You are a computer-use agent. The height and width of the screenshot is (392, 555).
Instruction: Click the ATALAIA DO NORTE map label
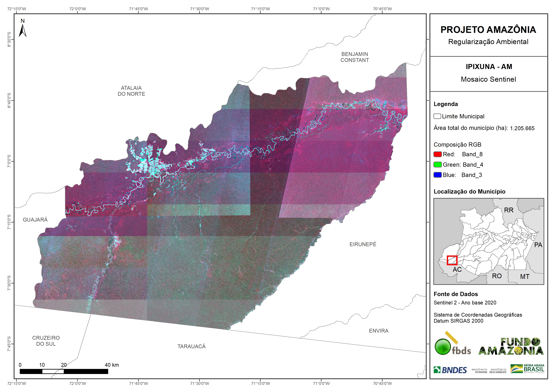click(x=131, y=91)
